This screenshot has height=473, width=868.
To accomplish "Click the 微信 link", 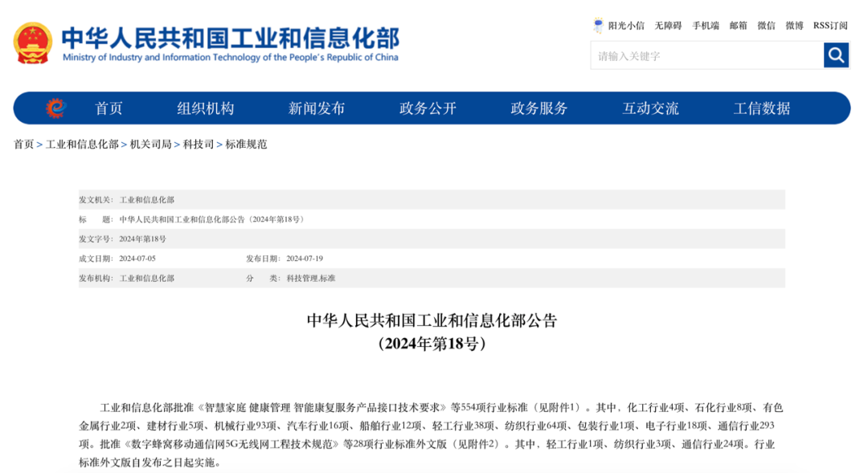I will (x=767, y=26).
